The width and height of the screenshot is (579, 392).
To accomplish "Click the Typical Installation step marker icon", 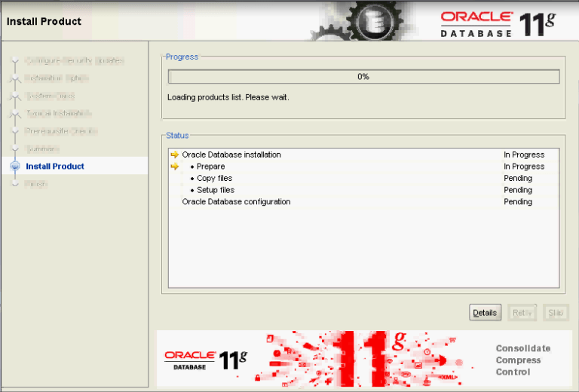I will tap(15, 113).
